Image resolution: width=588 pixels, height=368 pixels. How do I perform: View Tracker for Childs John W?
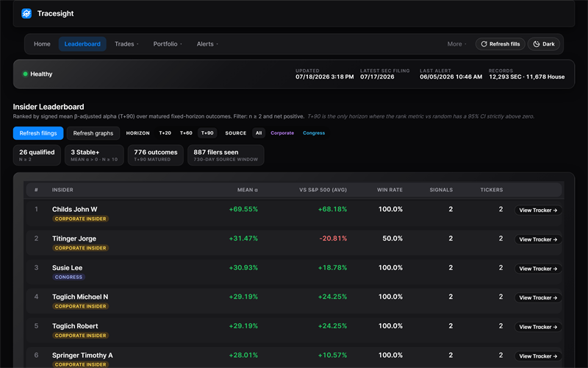538,210
